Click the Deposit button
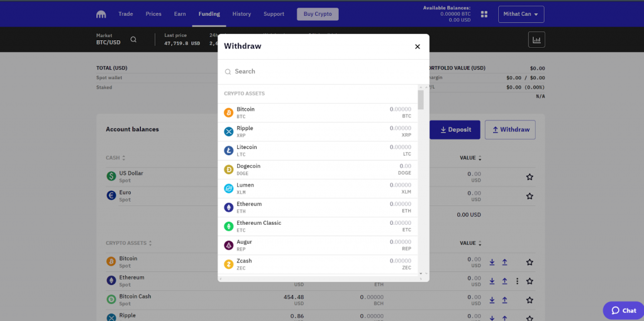Screen dimensions: 644x321 coord(455,129)
